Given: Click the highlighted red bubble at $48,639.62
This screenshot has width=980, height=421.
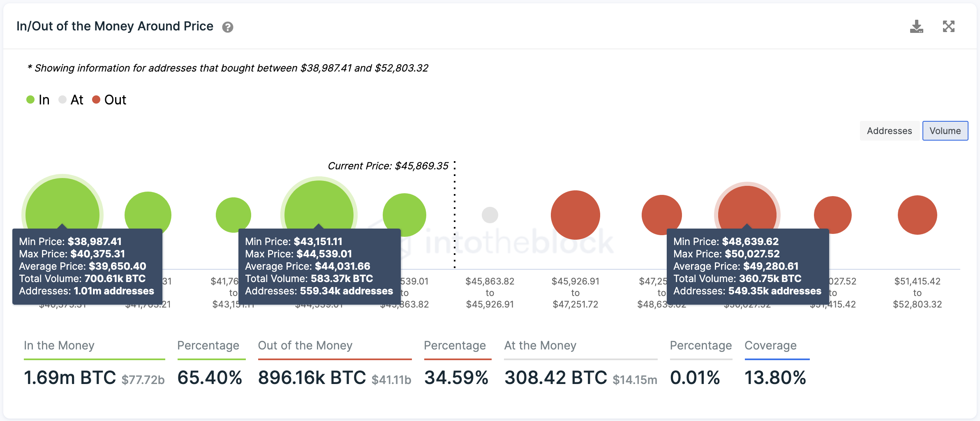Looking at the screenshot, I should [x=747, y=205].
